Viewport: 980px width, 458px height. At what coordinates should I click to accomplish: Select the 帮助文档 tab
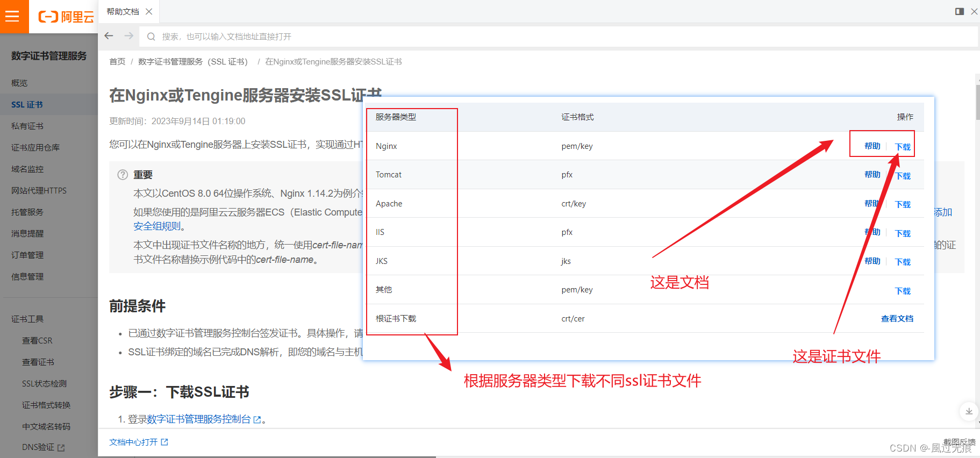tap(123, 11)
